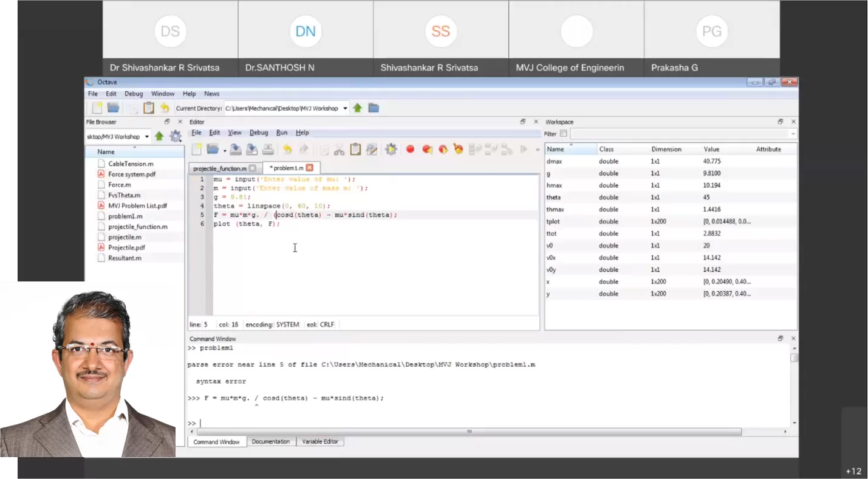Click New Script icon in main Octave toolbar
Screen dimensions: 868x479
[x=97, y=108]
